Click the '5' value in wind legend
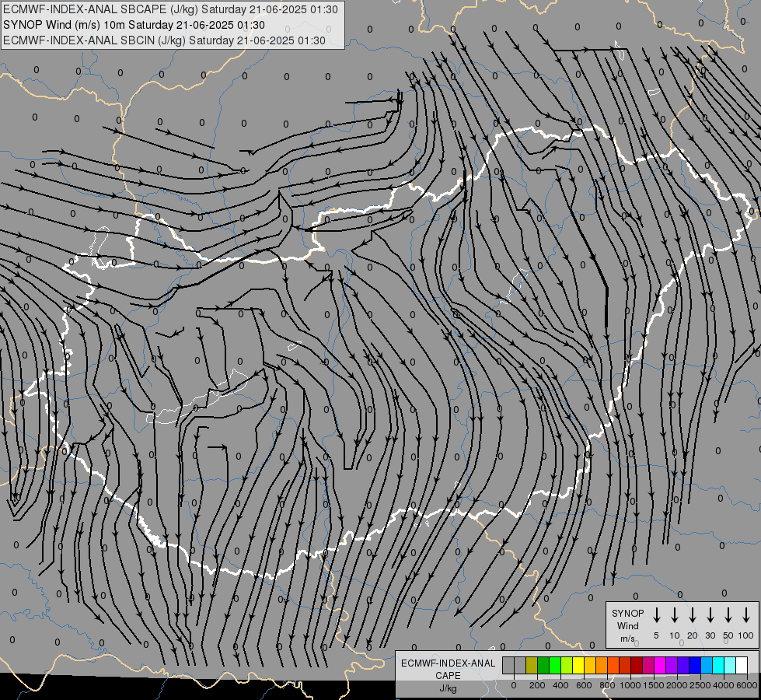 [656, 635]
